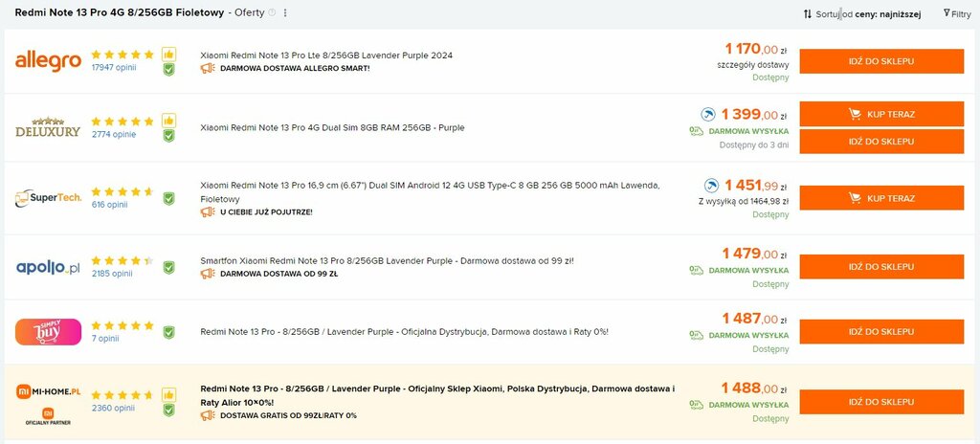
Task: Click the delivery truck icon in MI-HOME.PL offer
Action: pyautogui.click(x=697, y=405)
